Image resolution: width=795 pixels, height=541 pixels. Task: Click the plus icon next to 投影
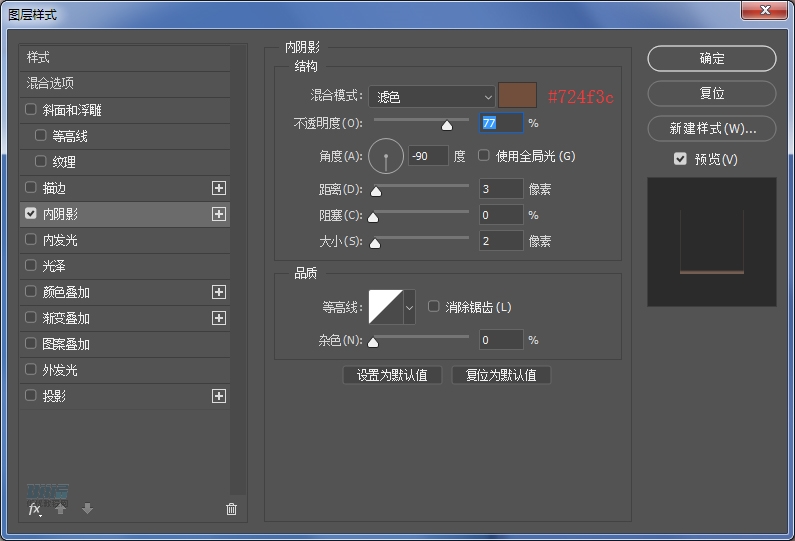219,396
